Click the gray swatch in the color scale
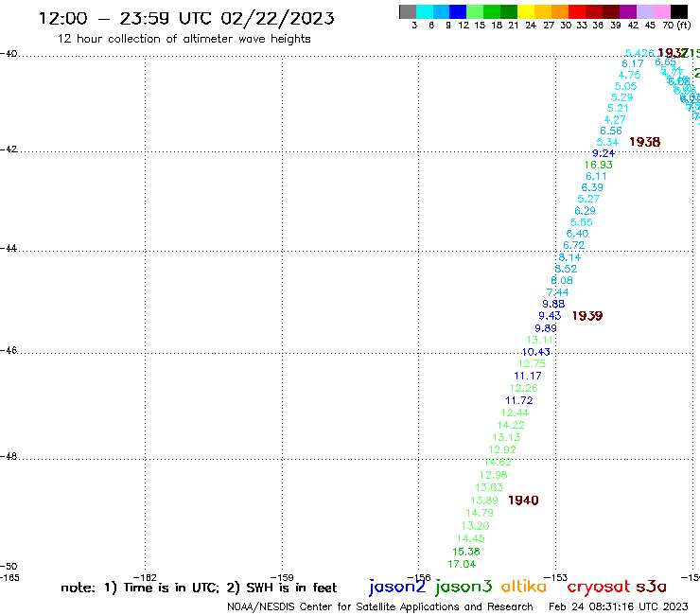Image resolution: width=700 pixels, height=615 pixels. [x=408, y=11]
